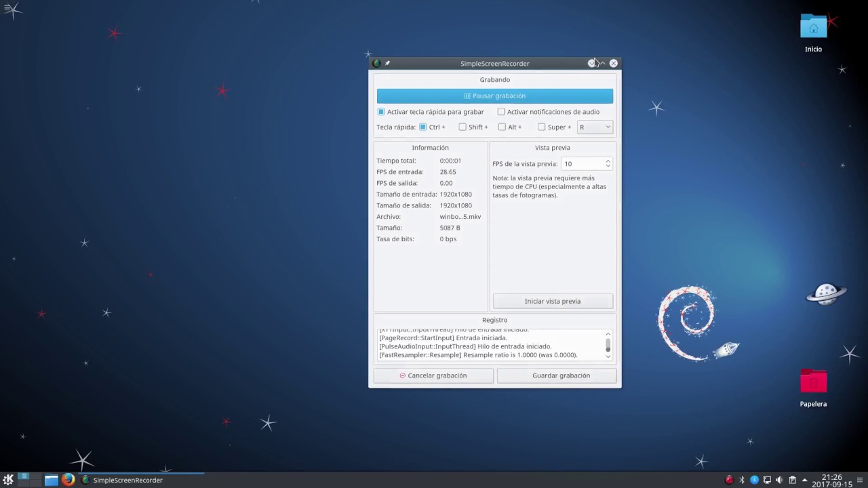Open the clipboard tray icon

(792, 480)
